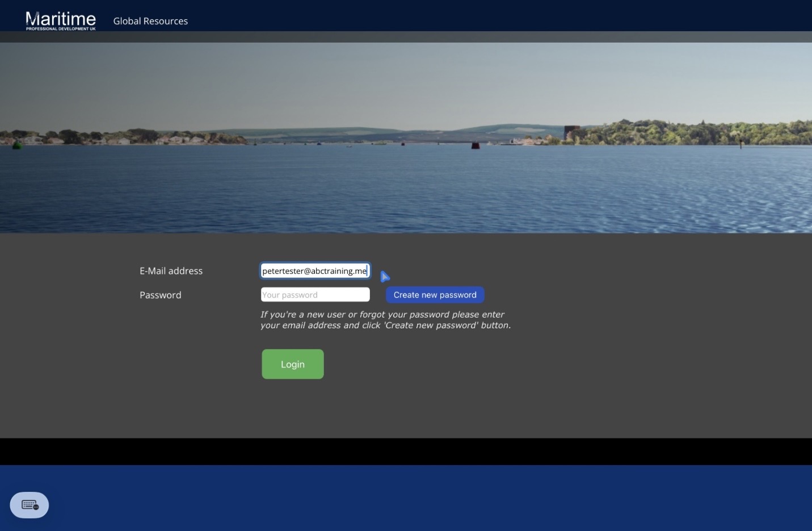The image size is (812, 531).
Task: Click the green Login button
Action: tap(292, 364)
